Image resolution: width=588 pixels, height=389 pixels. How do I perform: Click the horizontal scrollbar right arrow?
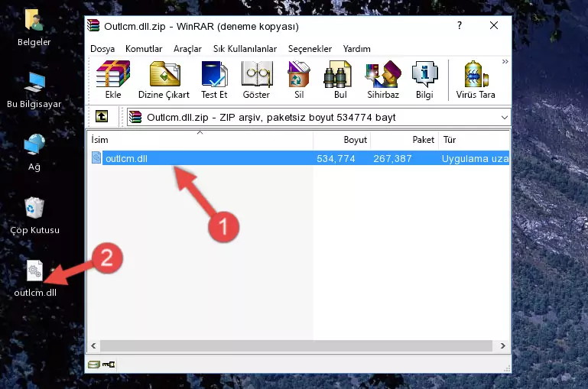tap(503, 346)
